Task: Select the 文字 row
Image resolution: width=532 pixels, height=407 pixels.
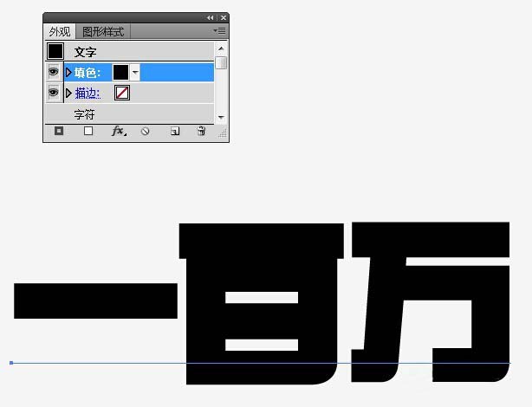Action: tap(130, 51)
